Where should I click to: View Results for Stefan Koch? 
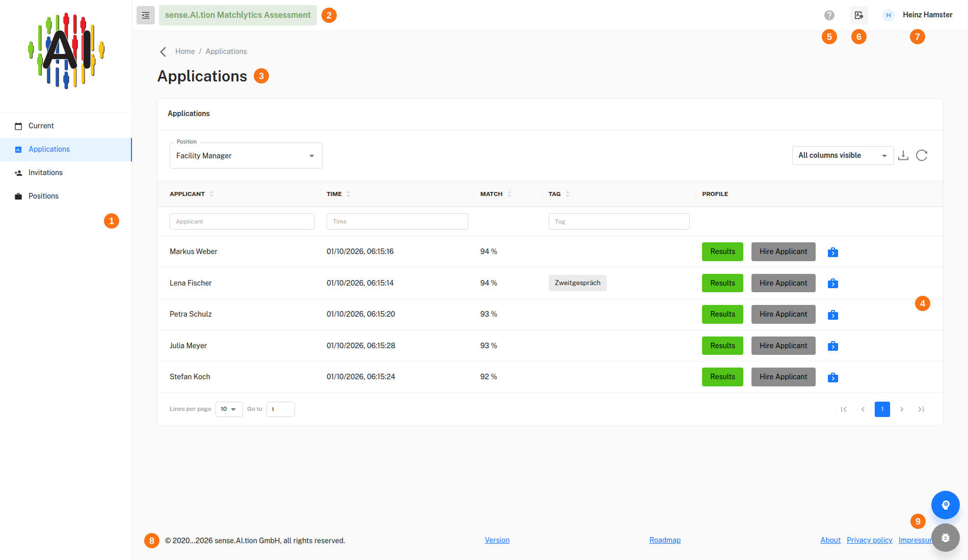pyautogui.click(x=722, y=377)
